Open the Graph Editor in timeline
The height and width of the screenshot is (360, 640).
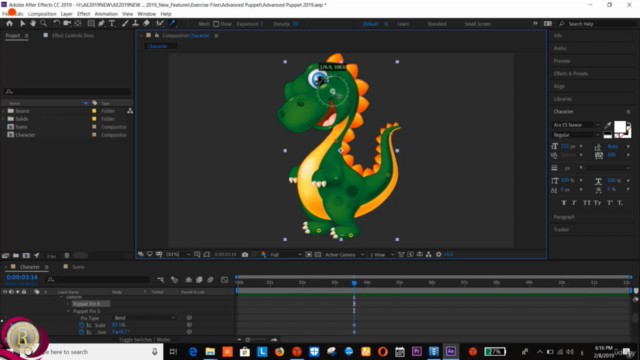click(224, 280)
